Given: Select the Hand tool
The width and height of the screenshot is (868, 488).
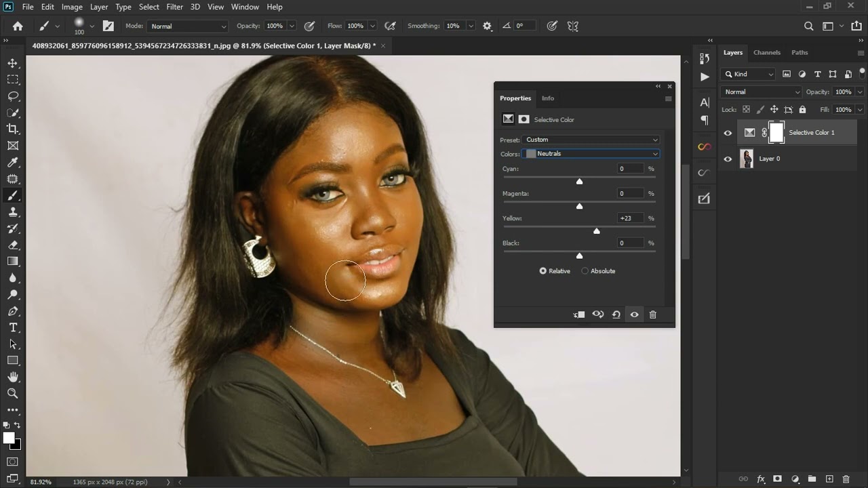Looking at the screenshot, I should tap(13, 377).
